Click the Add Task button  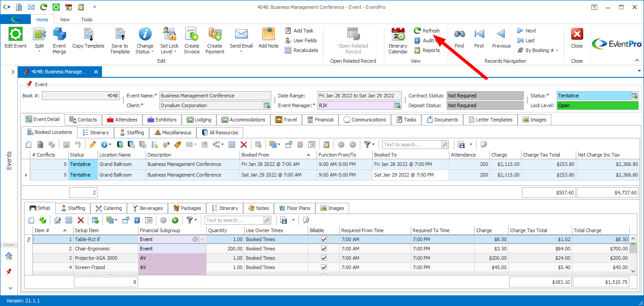299,31
